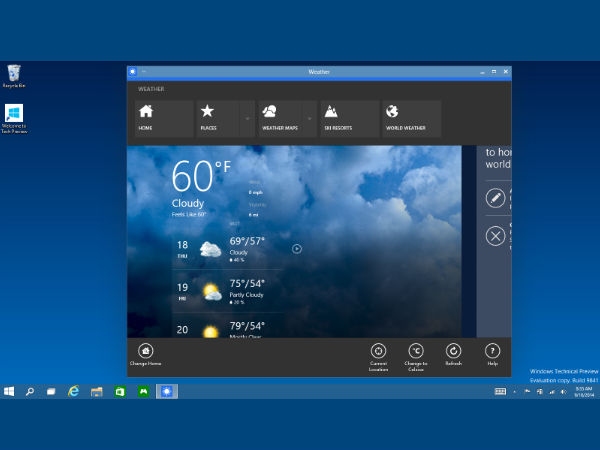The height and width of the screenshot is (450, 600).
Task: Select the Recycle Bin desktop icon
Action: pyautogui.click(x=14, y=76)
